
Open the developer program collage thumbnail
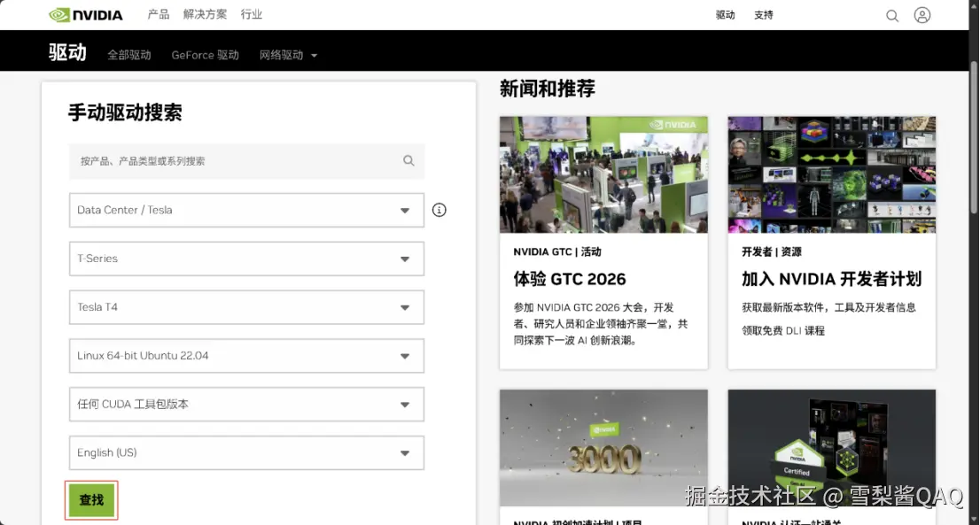point(832,174)
